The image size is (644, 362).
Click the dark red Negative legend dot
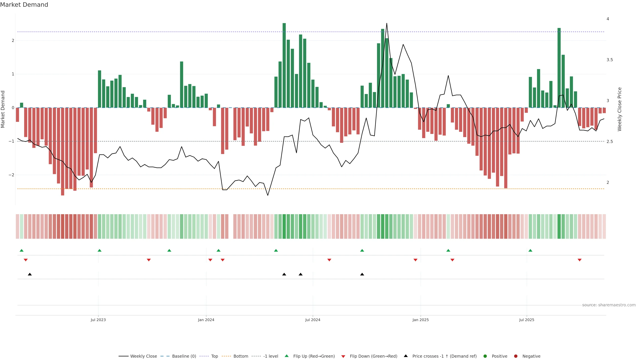tap(516, 356)
